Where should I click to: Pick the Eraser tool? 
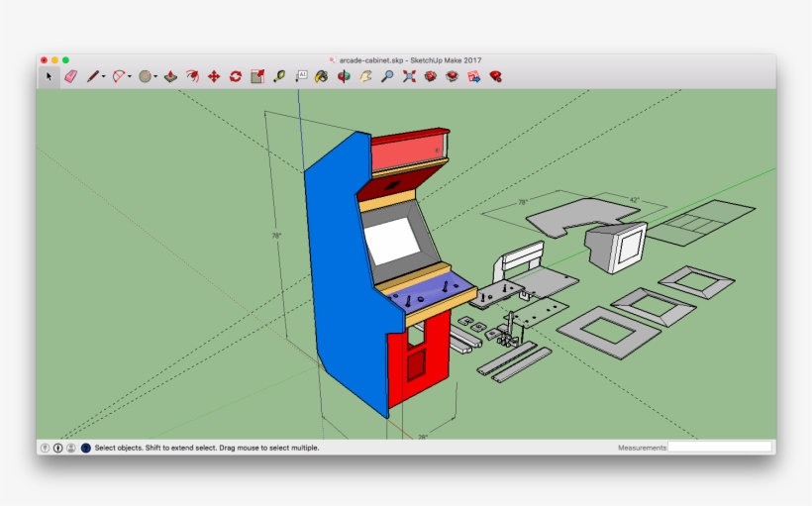point(70,76)
